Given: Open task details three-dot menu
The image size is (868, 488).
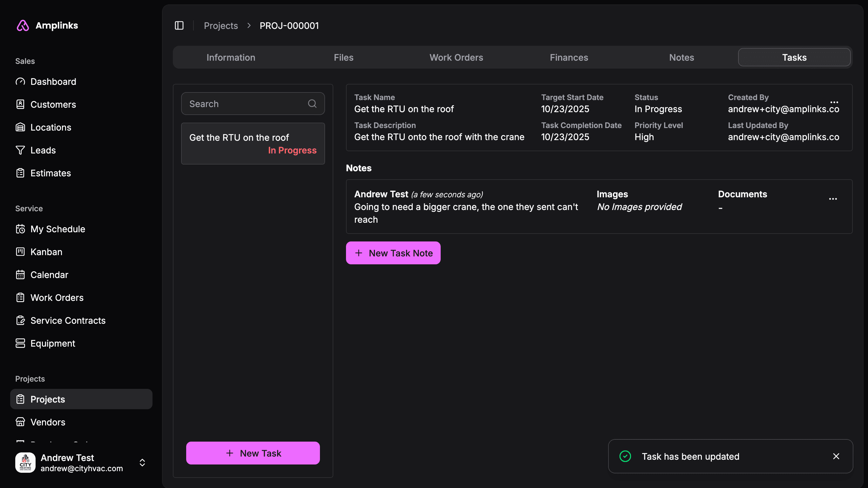Looking at the screenshot, I should [834, 102].
